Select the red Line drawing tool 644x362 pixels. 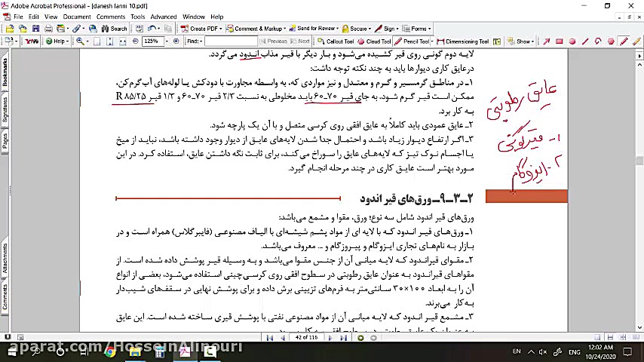pyautogui.click(x=585, y=41)
